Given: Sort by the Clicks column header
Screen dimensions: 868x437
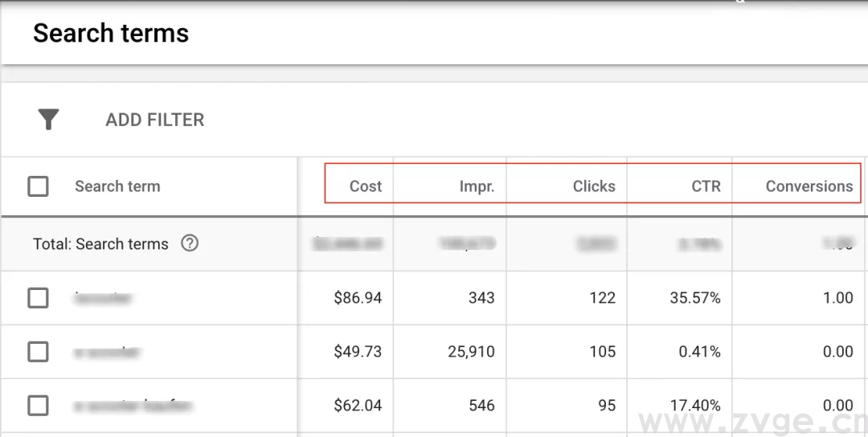Looking at the screenshot, I should pos(594,186).
